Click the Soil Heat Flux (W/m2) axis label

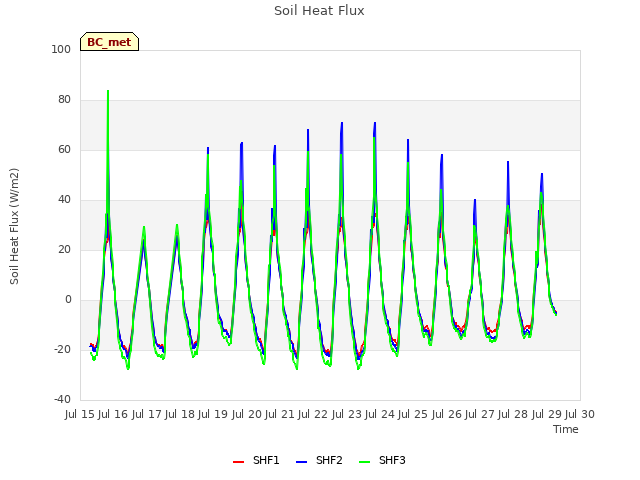pos(14,226)
